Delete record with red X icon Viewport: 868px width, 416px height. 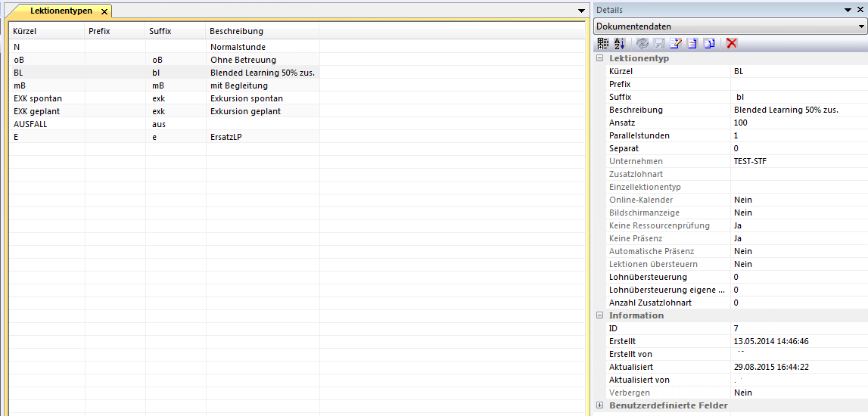click(x=732, y=43)
